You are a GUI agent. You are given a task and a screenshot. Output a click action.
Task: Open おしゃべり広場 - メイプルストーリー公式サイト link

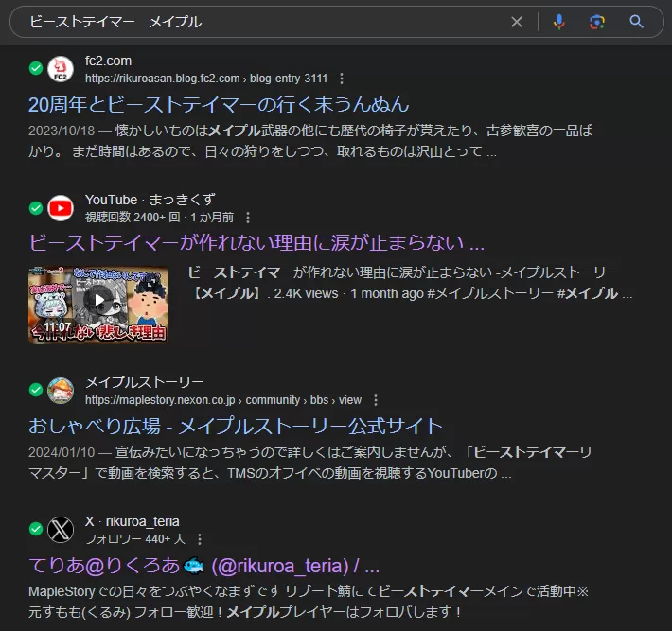[x=236, y=427]
